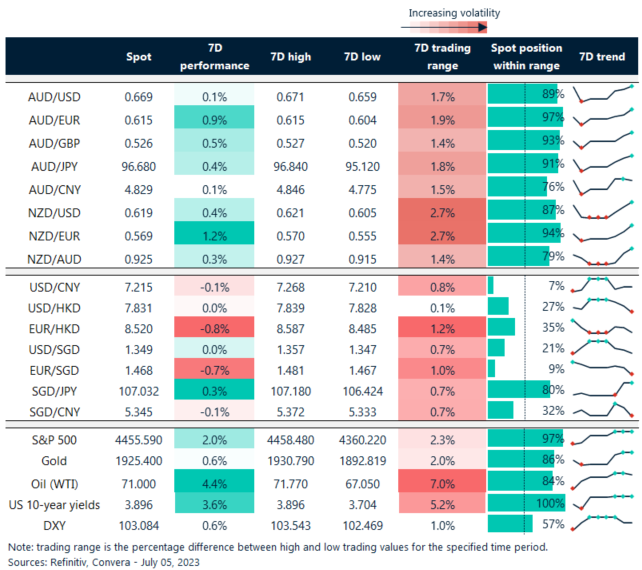Click the EUR/HKD 7D trend sparkline
This screenshot has width=642, height=570.
point(602,327)
